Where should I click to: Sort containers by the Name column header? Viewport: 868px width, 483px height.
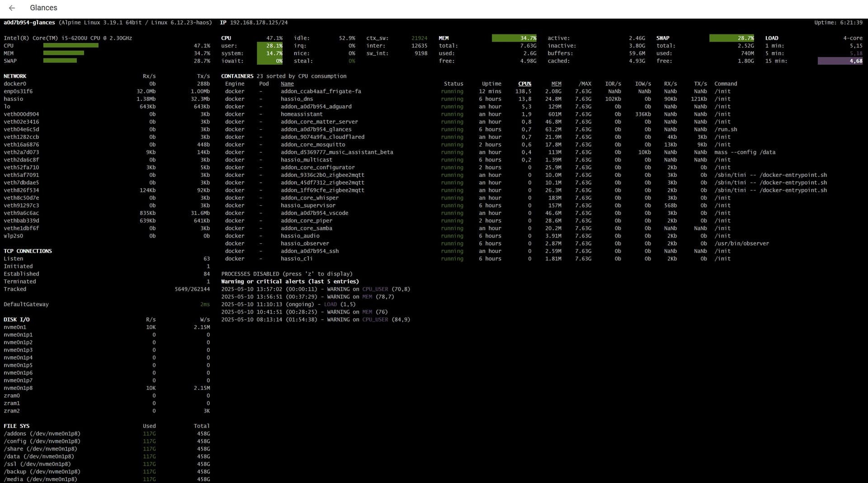pyautogui.click(x=287, y=84)
